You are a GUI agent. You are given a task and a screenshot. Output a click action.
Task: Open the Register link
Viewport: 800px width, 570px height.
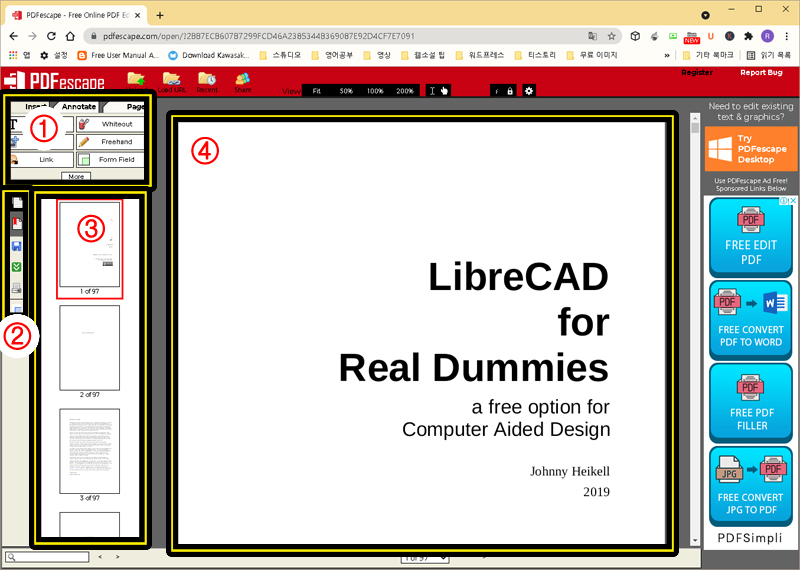697,72
